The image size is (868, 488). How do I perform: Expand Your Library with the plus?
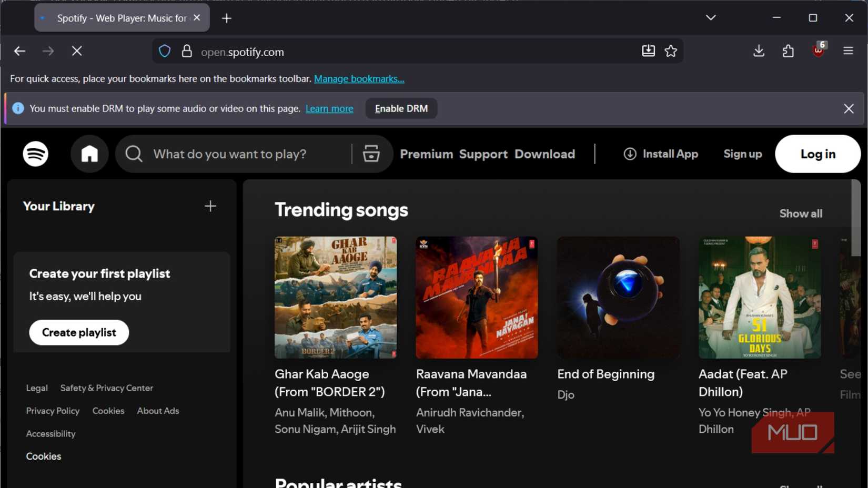coord(210,206)
